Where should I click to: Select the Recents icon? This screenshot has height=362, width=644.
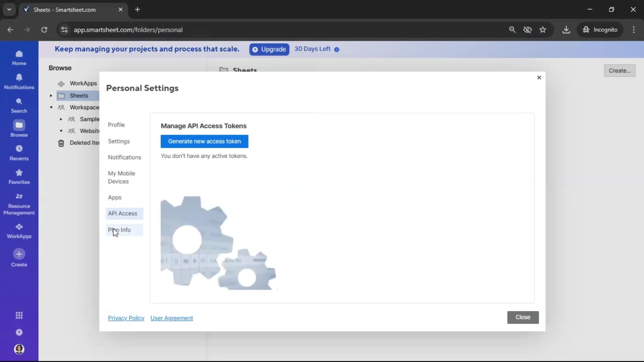point(19,153)
